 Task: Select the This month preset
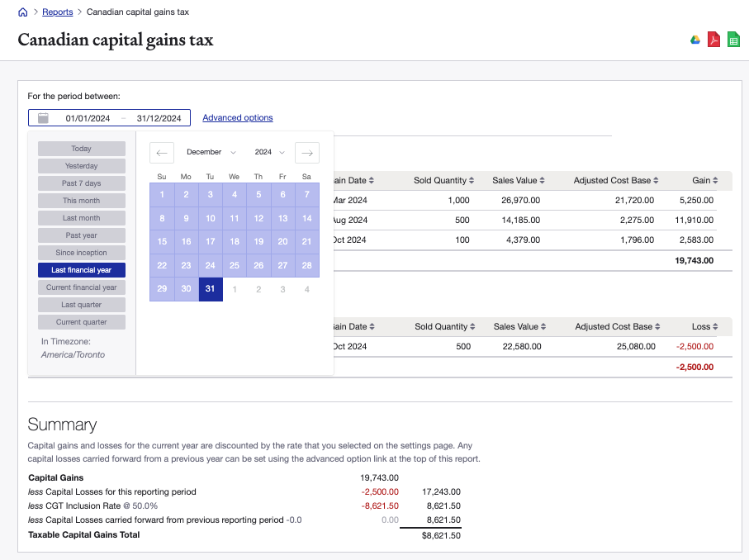(x=82, y=201)
